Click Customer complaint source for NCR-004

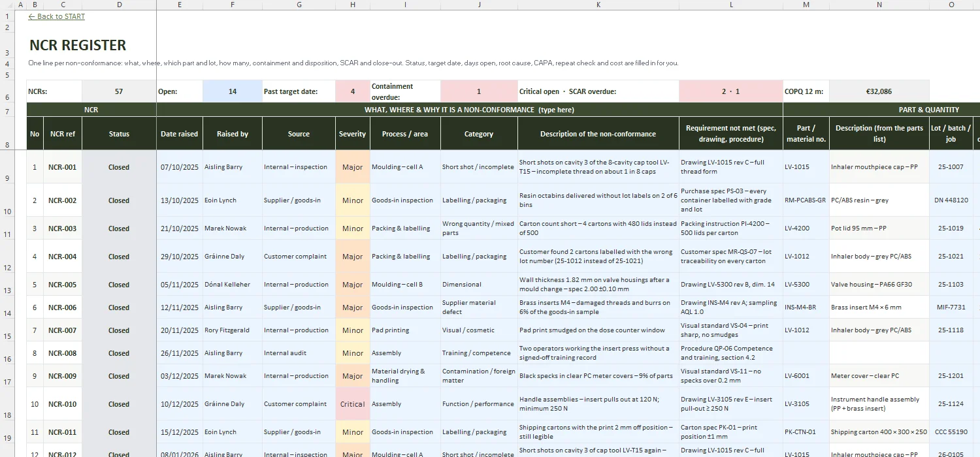click(299, 257)
